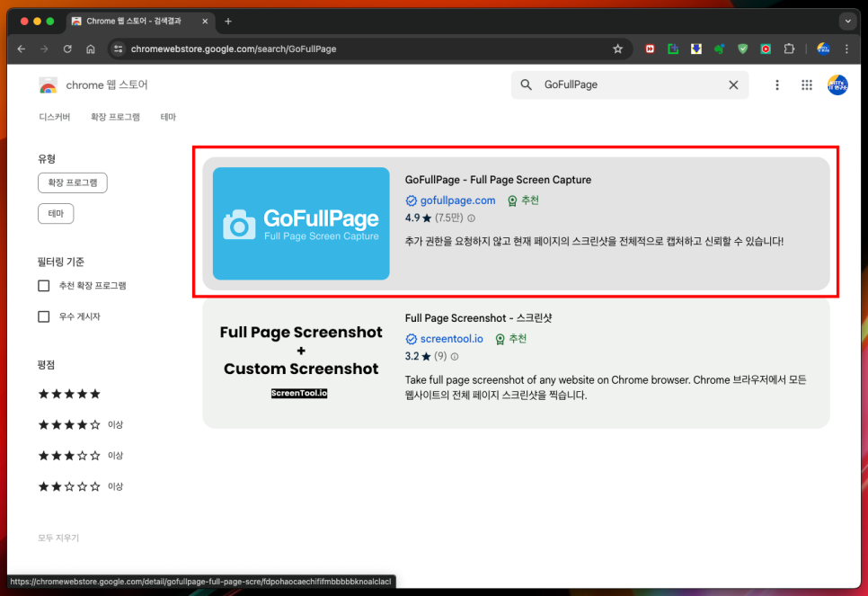The width and height of the screenshot is (868, 596).
Task: Open the screentool.io publisher link
Action: [x=451, y=339]
